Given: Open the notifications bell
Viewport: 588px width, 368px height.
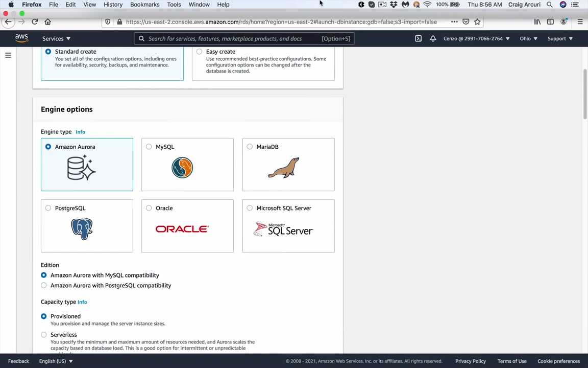Looking at the screenshot, I should 433,39.
